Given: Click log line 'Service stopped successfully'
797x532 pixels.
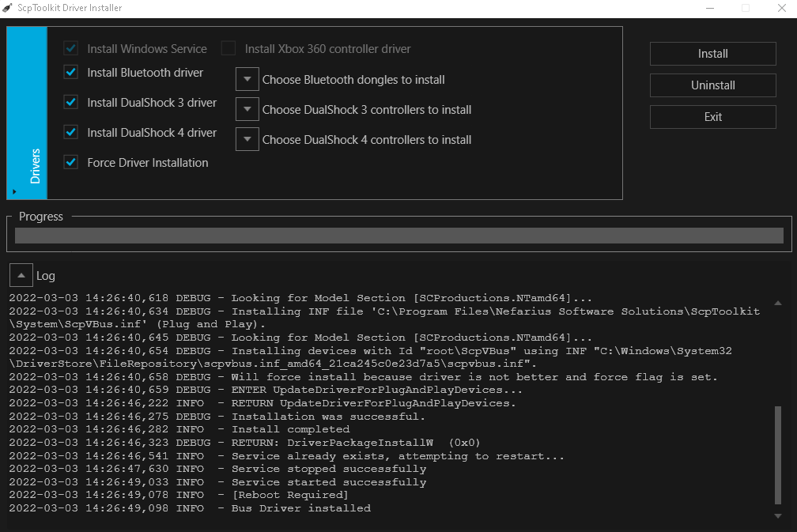Looking at the screenshot, I should pos(217,469).
